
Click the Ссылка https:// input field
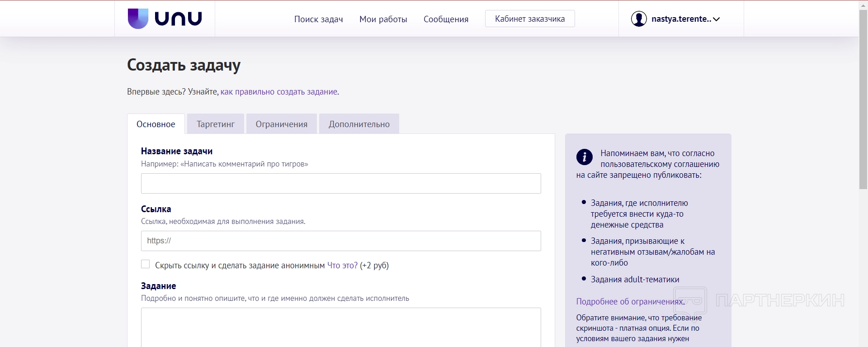341,241
